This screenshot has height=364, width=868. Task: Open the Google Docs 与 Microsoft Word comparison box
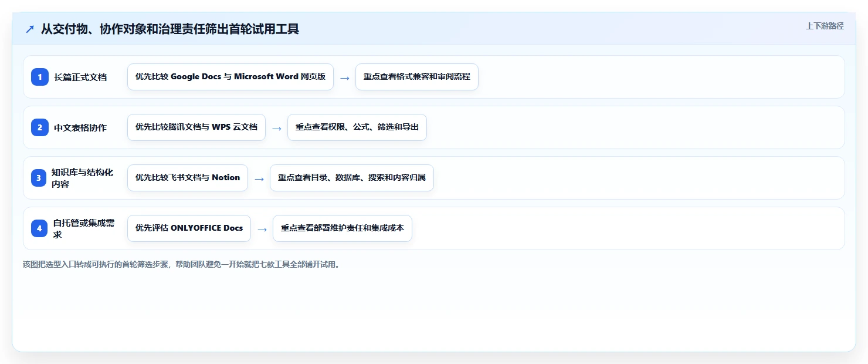point(230,77)
